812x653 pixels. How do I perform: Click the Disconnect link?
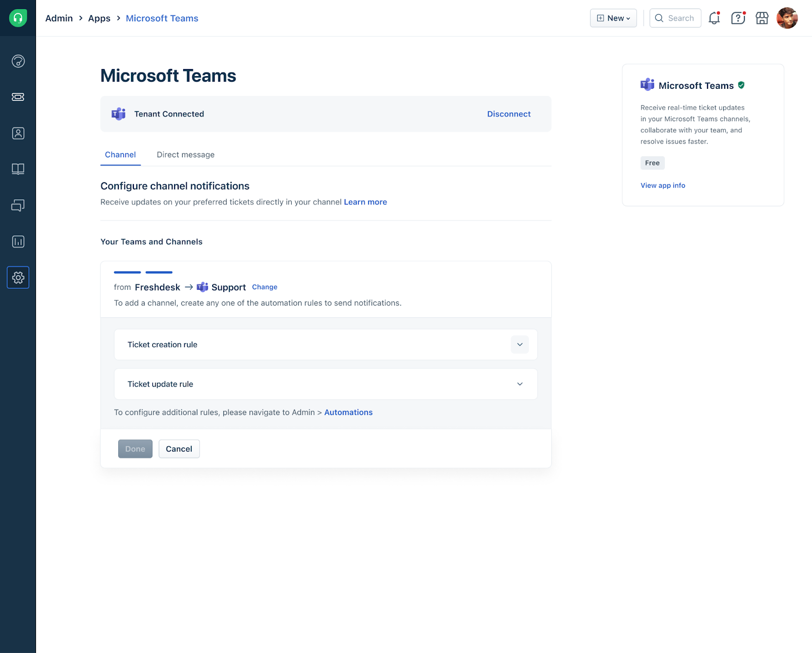pos(509,114)
